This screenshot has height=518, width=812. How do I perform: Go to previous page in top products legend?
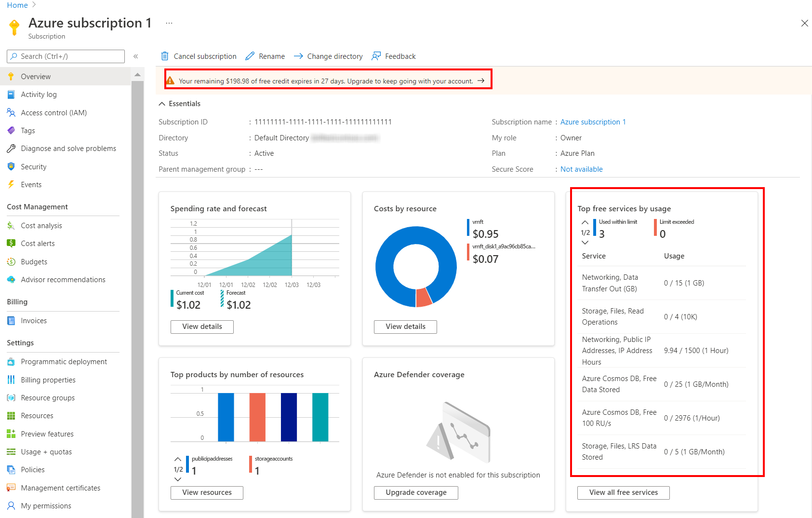coord(178,459)
